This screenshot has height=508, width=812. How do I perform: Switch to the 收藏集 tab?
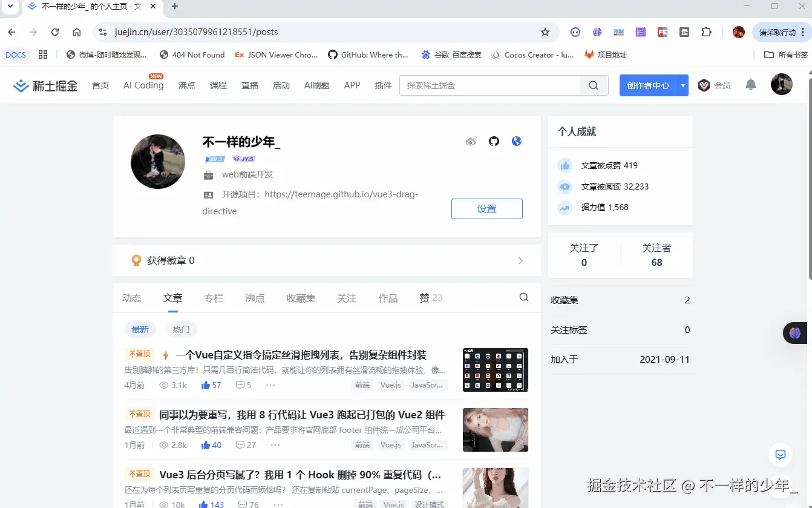[301, 298]
